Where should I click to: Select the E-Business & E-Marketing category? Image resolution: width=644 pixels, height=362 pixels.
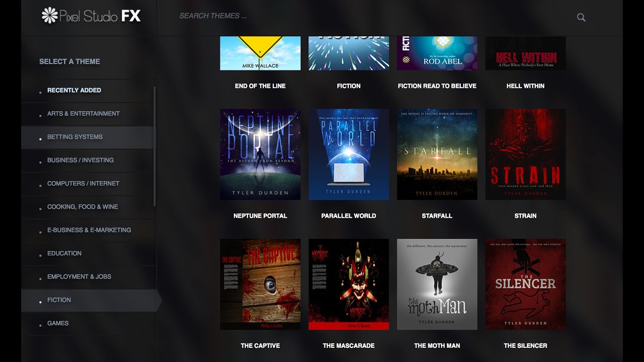click(88, 230)
